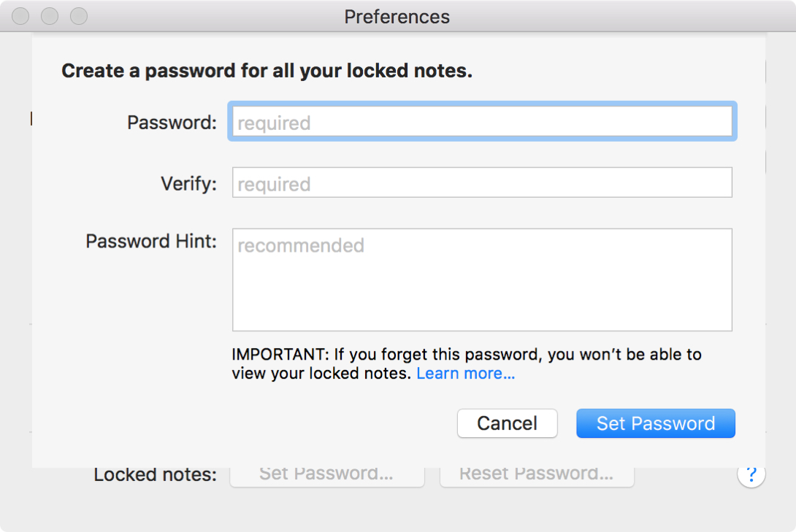Cancel the password creation dialog
Image resolution: width=796 pixels, height=532 pixels.
coord(507,423)
